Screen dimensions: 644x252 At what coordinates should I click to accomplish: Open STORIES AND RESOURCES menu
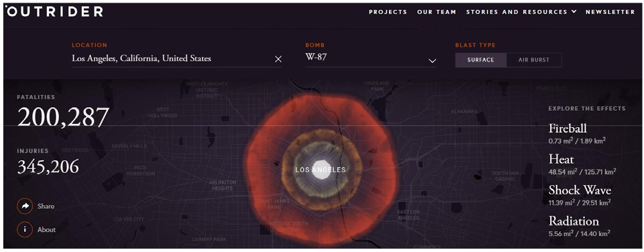[517, 12]
